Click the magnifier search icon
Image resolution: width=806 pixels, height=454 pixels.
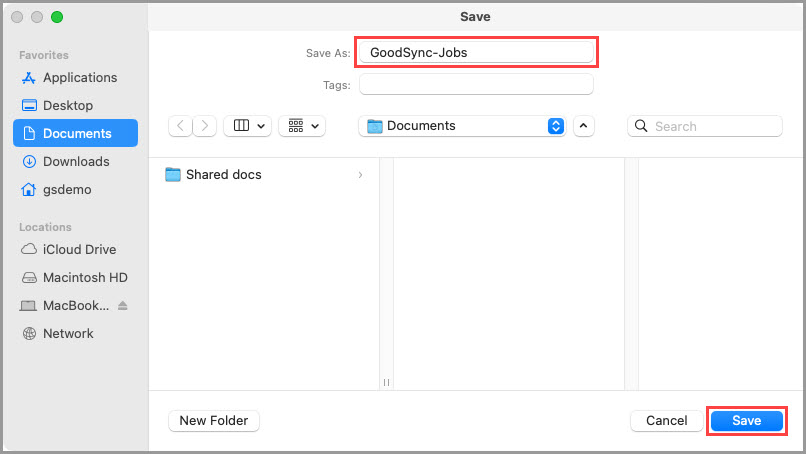[641, 126]
